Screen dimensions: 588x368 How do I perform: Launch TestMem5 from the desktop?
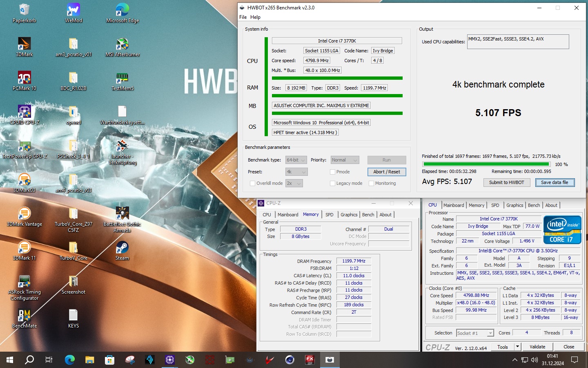pyautogui.click(x=122, y=81)
